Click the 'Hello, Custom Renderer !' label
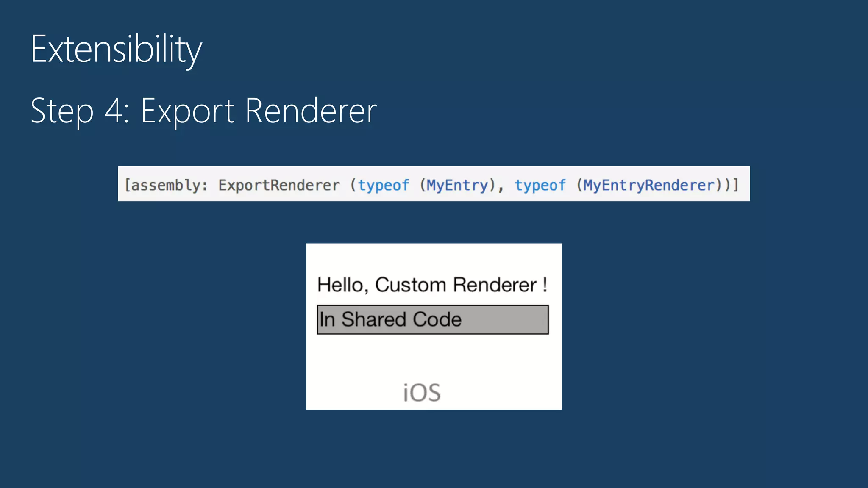 click(432, 285)
